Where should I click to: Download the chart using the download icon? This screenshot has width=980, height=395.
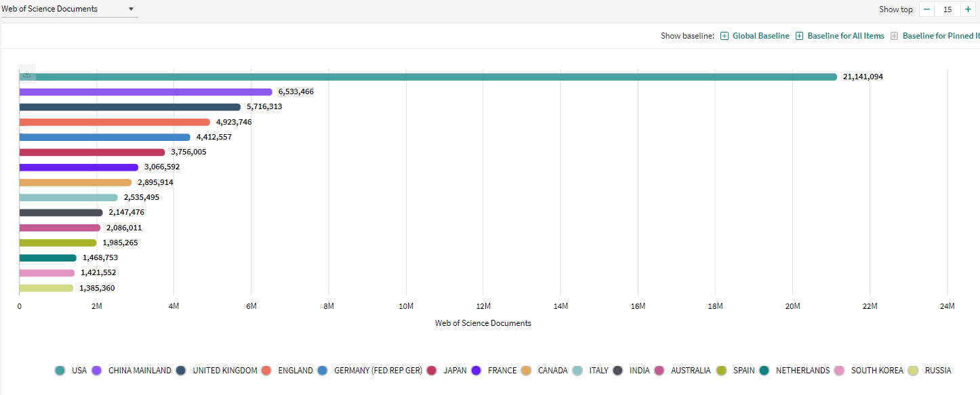26,73
